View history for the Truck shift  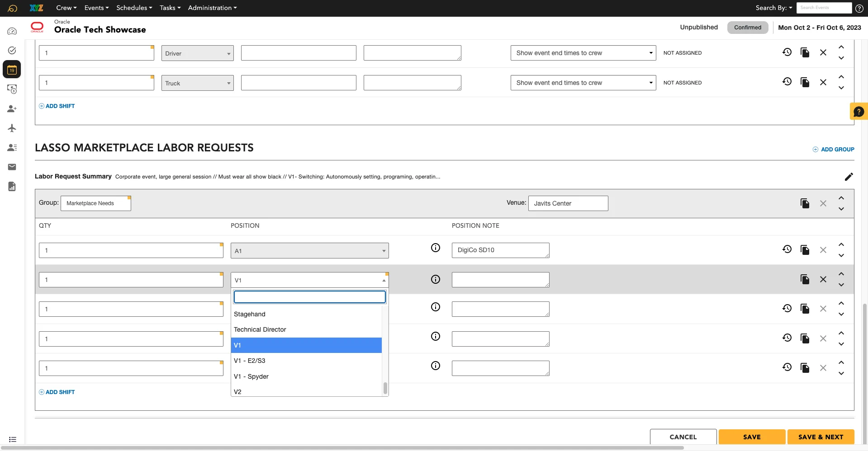click(787, 82)
